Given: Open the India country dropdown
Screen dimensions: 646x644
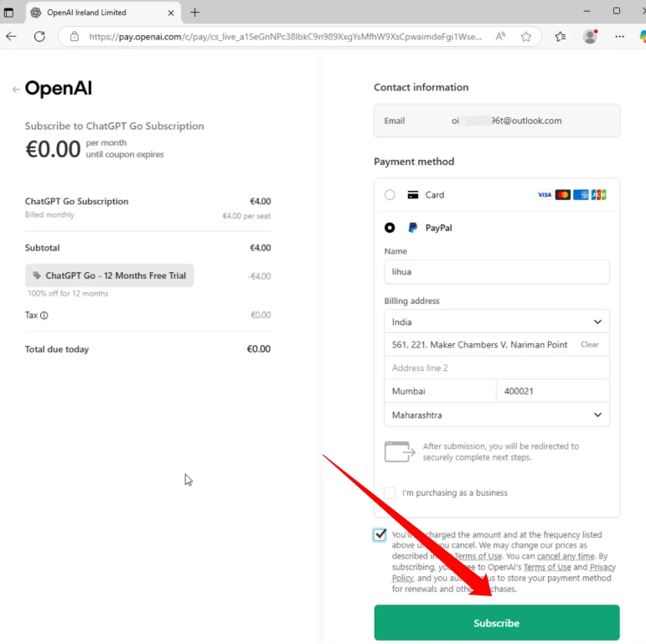Looking at the screenshot, I should (496, 322).
